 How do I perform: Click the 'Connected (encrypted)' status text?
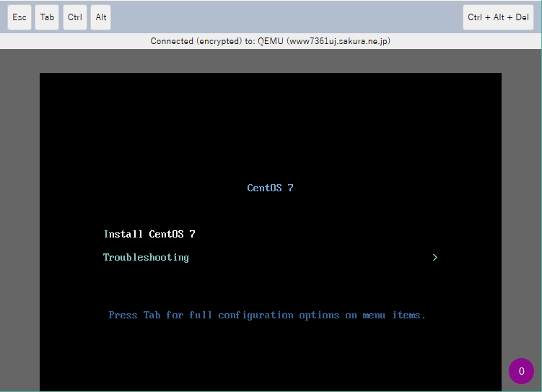[196, 41]
